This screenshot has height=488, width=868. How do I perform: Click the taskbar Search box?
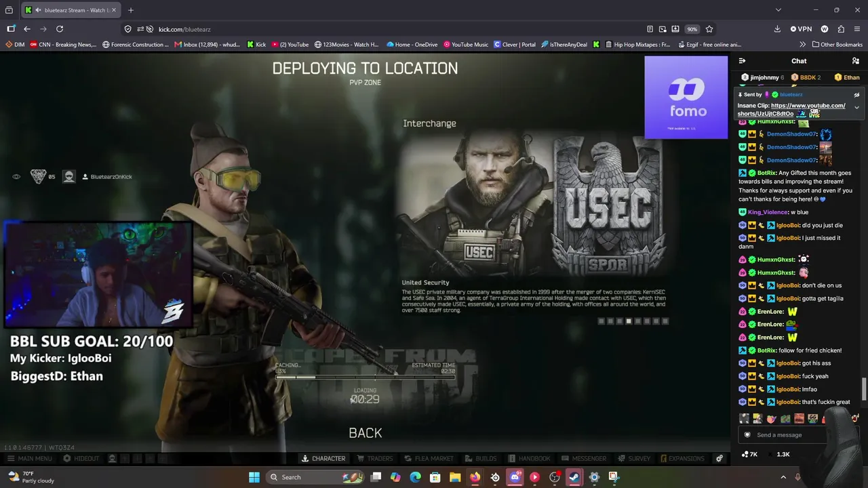pos(315,477)
